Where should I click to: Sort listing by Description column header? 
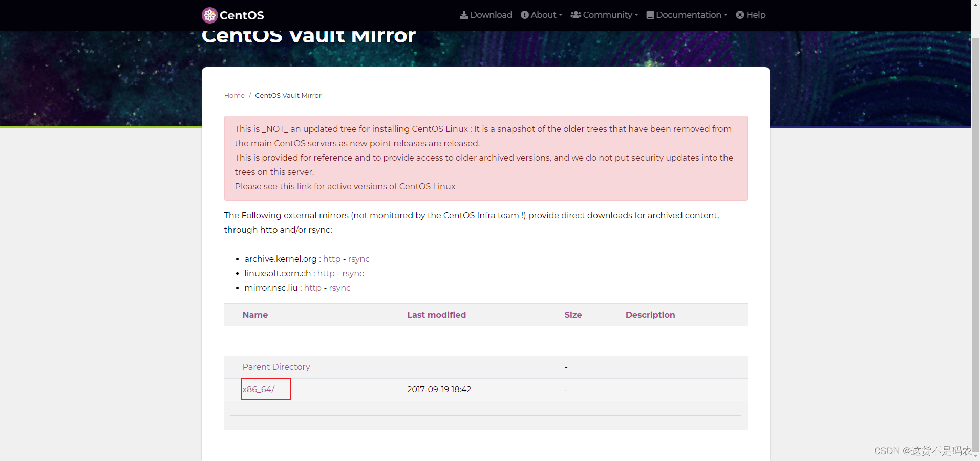(x=650, y=315)
